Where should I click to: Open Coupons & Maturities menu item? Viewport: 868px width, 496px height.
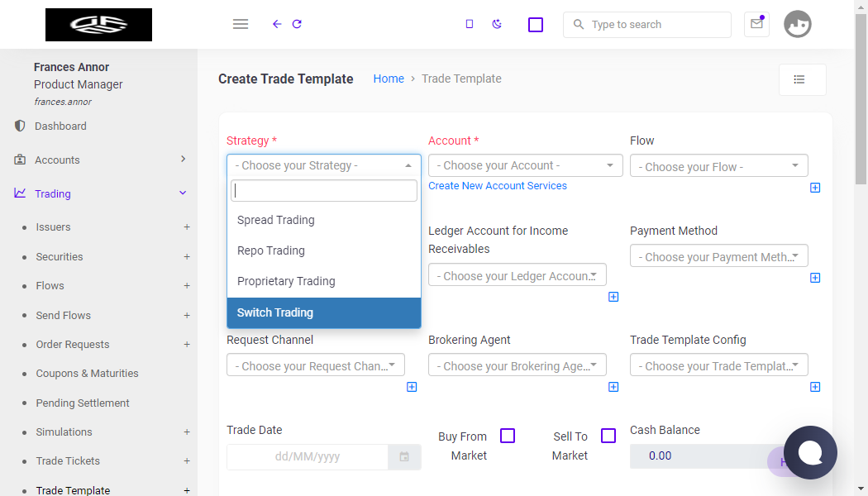click(87, 374)
